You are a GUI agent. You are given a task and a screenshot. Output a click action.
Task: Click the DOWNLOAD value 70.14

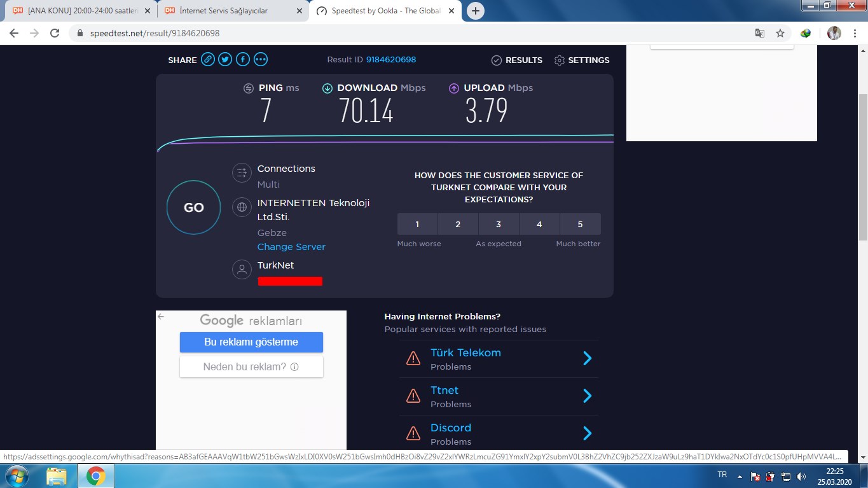point(366,110)
